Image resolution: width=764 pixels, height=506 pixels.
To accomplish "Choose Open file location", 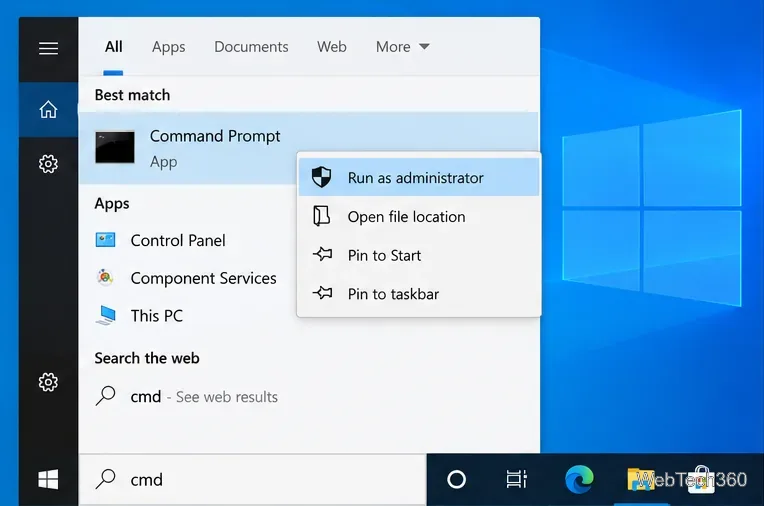I will [x=419, y=216].
